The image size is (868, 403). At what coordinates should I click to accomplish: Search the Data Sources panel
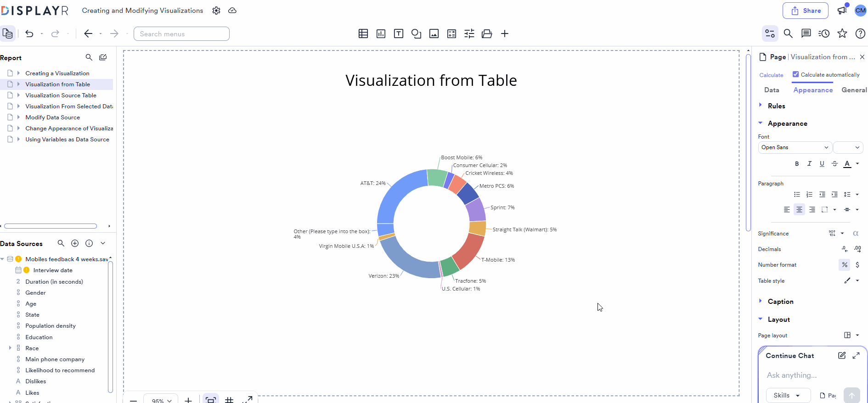click(x=61, y=243)
